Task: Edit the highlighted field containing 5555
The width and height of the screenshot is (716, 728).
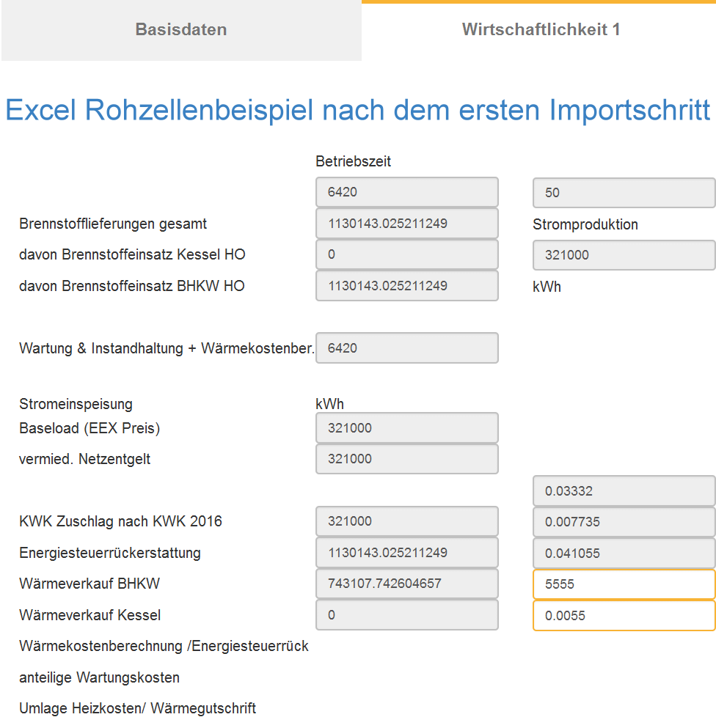Action: tap(624, 585)
